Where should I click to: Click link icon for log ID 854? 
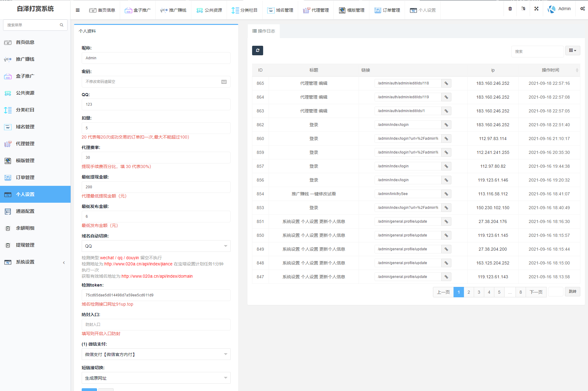[446, 194]
